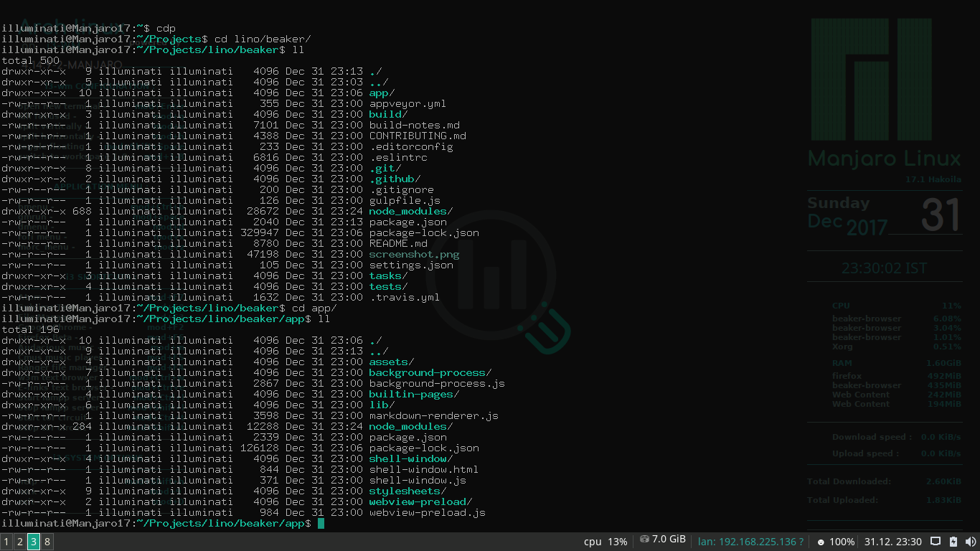Click package.json in the 2339 row
The height and width of the screenshot is (551, 980).
(407, 438)
